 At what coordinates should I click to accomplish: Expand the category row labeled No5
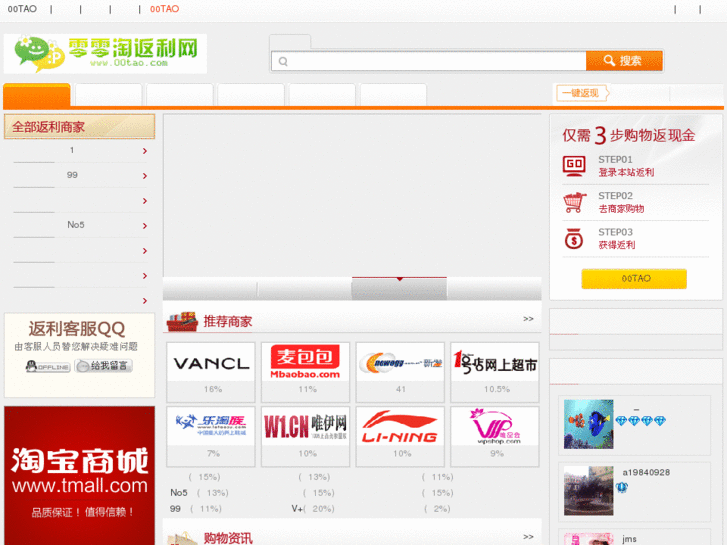pyautogui.click(x=81, y=225)
